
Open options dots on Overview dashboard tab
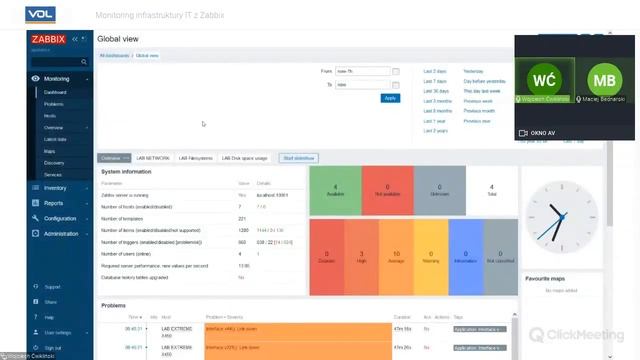[126, 158]
